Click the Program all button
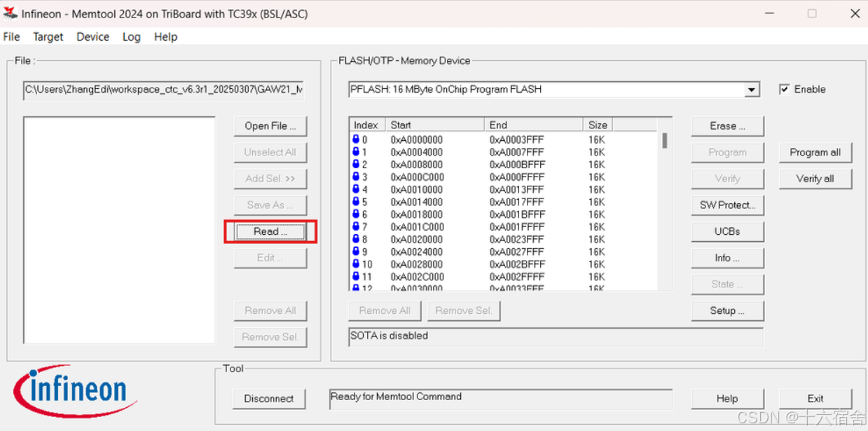Viewport: 868px width, 431px height. coord(815,152)
